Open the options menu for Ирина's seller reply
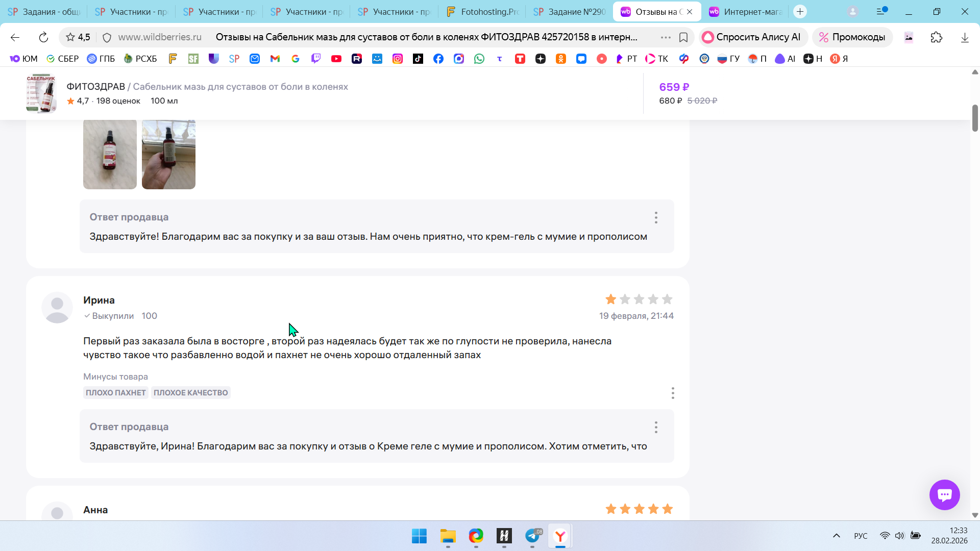The height and width of the screenshot is (551, 980). click(x=656, y=427)
